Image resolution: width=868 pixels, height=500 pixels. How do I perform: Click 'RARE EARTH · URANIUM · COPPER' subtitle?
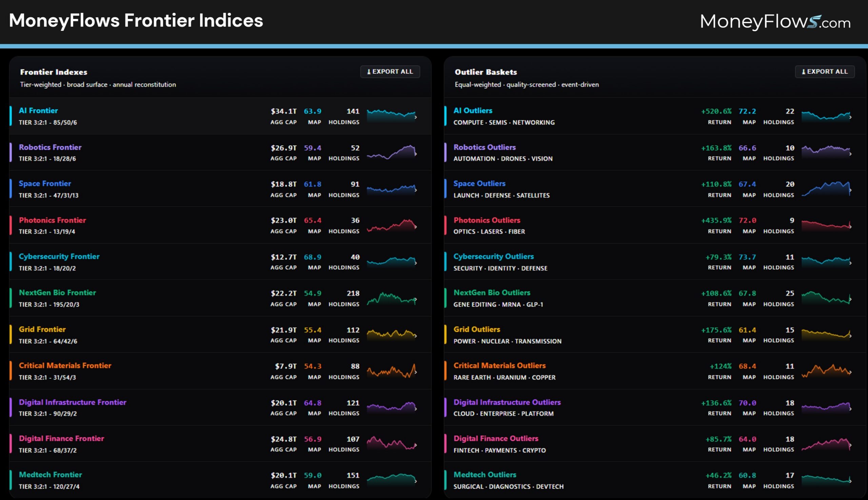[x=504, y=377]
